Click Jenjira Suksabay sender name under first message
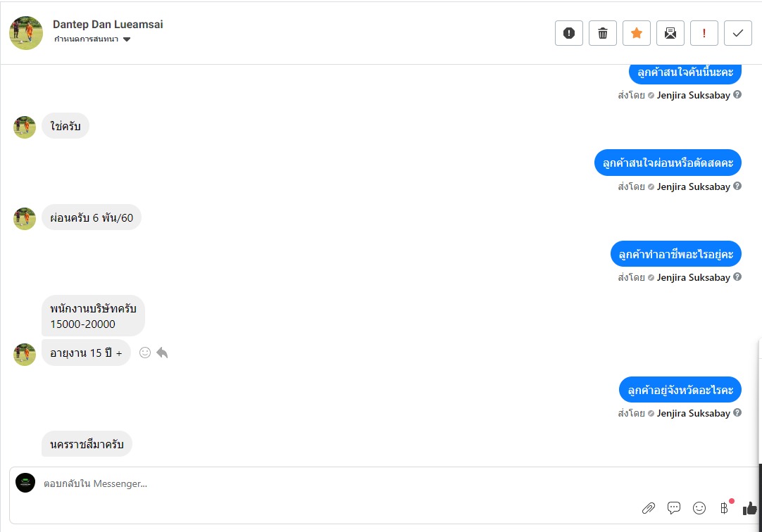 [x=694, y=95]
